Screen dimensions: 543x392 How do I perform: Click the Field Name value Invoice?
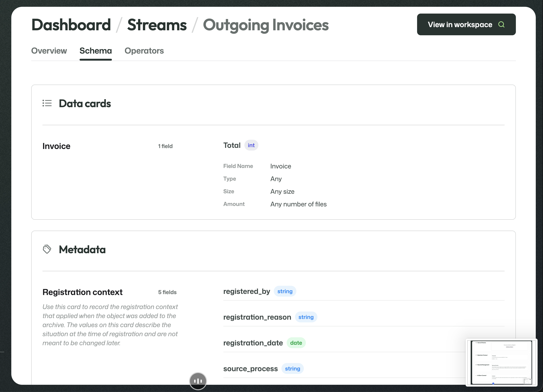(x=281, y=166)
